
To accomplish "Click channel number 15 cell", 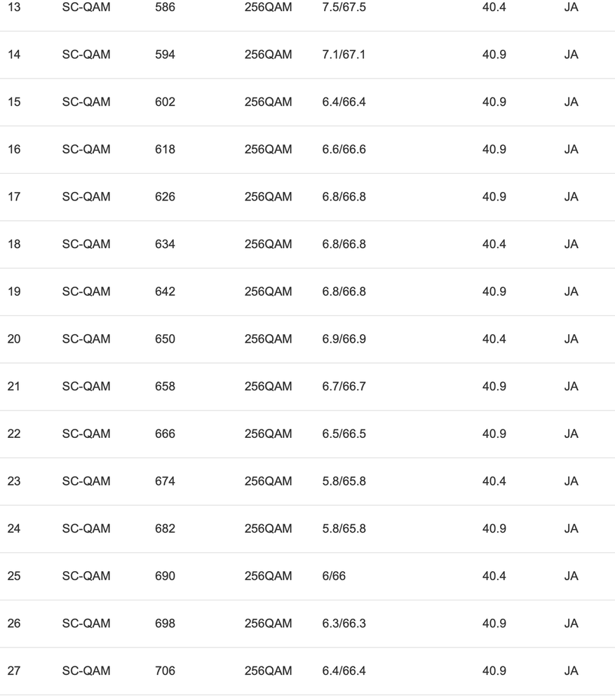I will (x=14, y=102).
